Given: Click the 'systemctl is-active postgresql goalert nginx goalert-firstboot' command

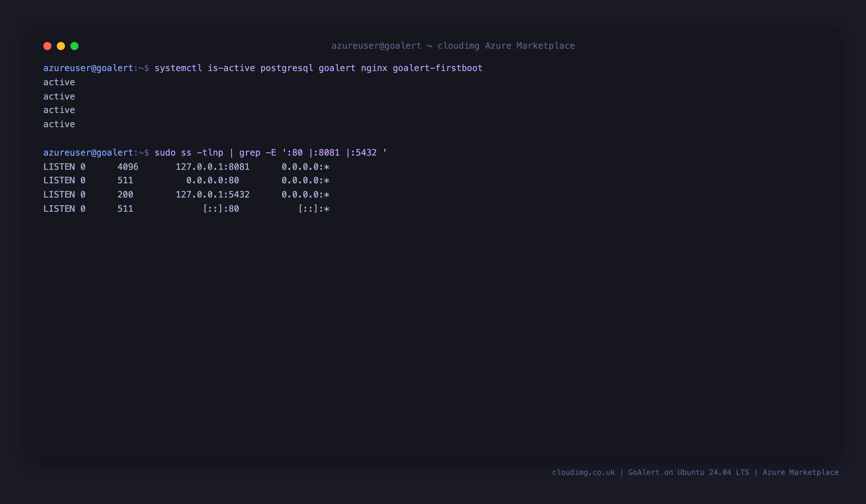Looking at the screenshot, I should click(319, 68).
